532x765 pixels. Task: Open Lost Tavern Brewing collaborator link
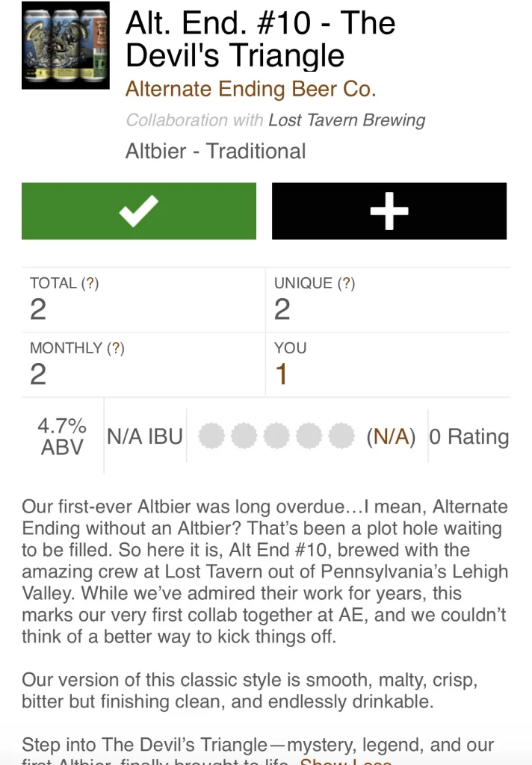[347, 120]
